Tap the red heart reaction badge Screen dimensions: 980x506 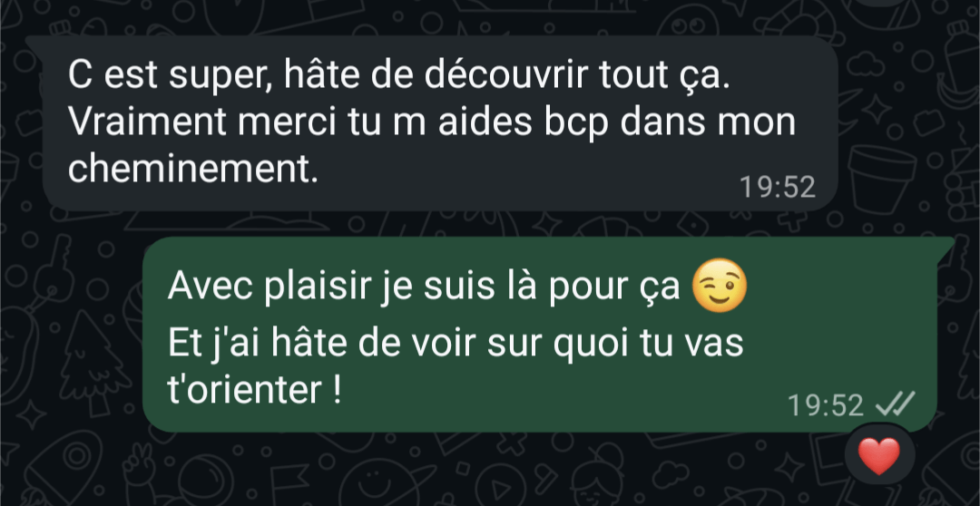878,455
